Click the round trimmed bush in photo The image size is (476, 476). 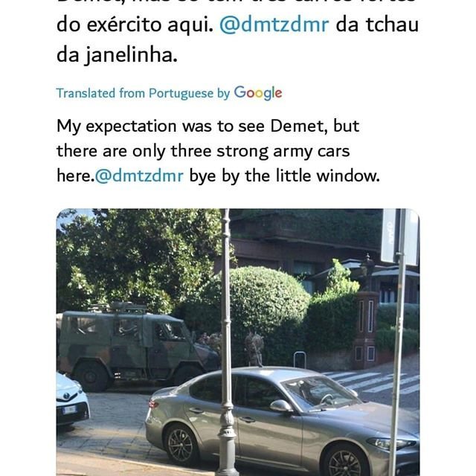(268, 296)
